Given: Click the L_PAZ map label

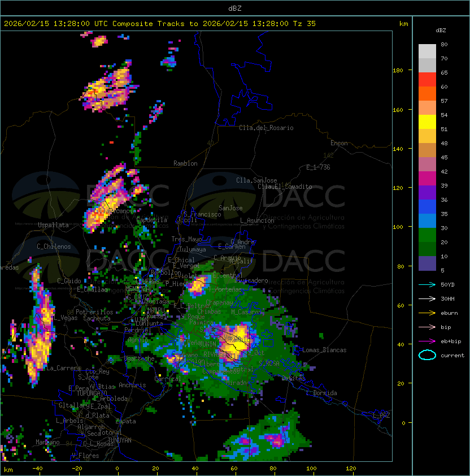Looking at the screenshot, I should (x=381, y=416).
